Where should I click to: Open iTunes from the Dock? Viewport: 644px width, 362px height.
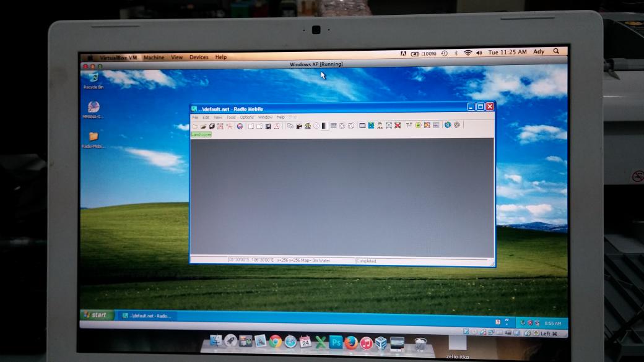point(366,343)
